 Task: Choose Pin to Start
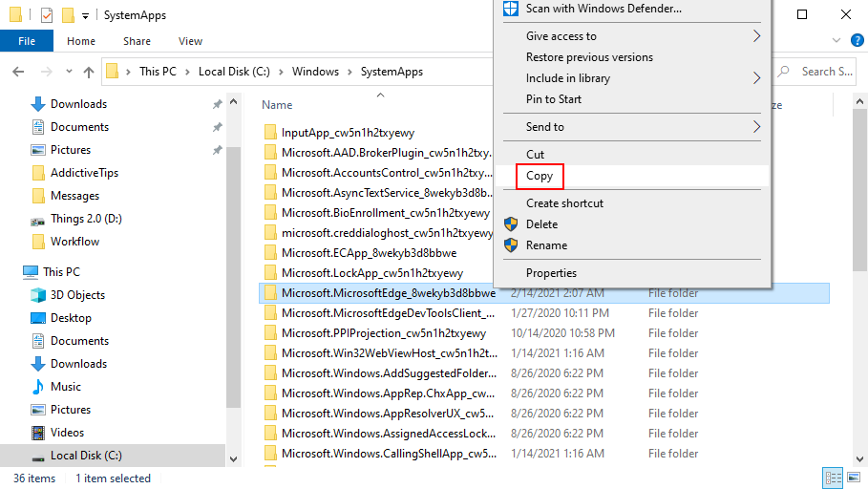(632, 99)
